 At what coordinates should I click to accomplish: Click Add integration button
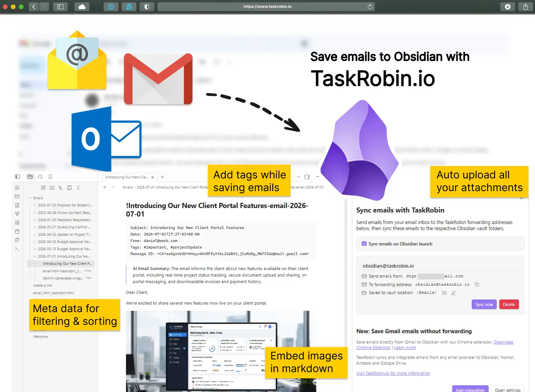pos(470,389)
